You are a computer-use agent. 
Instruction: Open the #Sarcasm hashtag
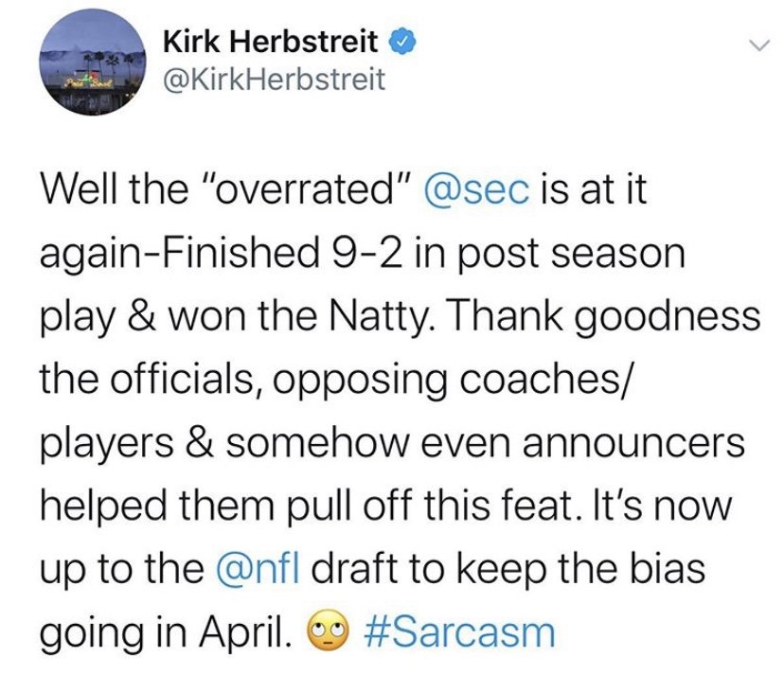coord(460,632)
